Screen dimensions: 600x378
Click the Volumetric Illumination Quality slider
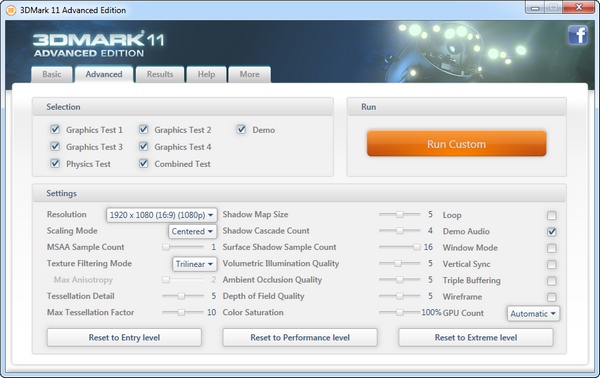[399, 264]
